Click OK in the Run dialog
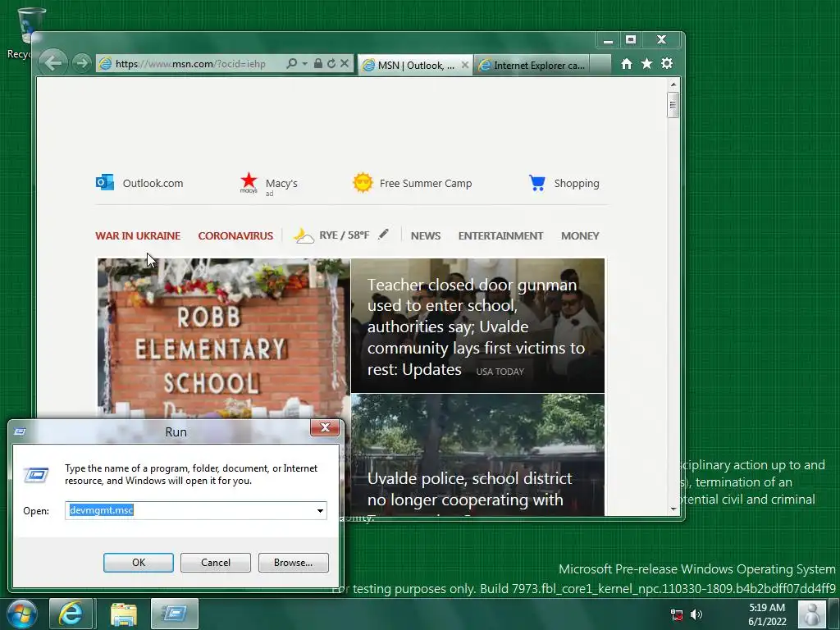Viewport: 840px width, 630px height. pyautogui.click(x=138, y=563)
